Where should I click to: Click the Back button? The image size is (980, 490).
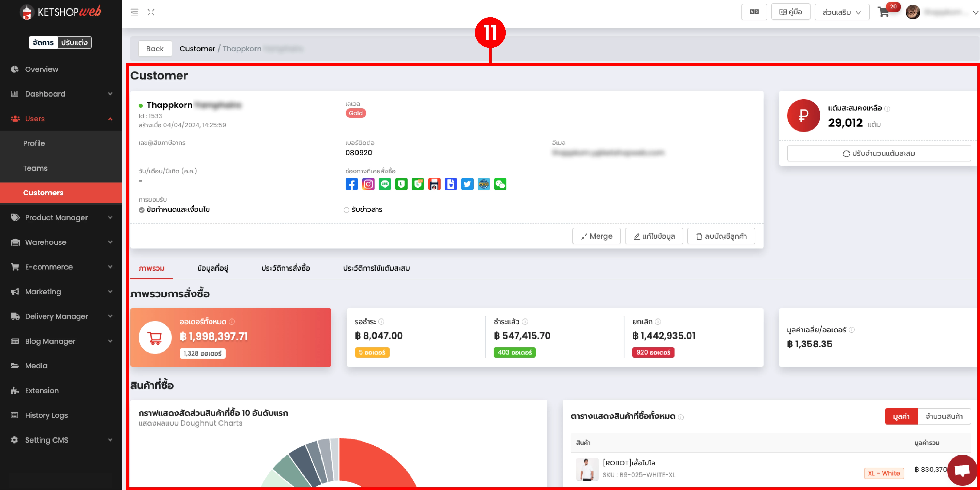pyautogui.click(x=155, y=49)
